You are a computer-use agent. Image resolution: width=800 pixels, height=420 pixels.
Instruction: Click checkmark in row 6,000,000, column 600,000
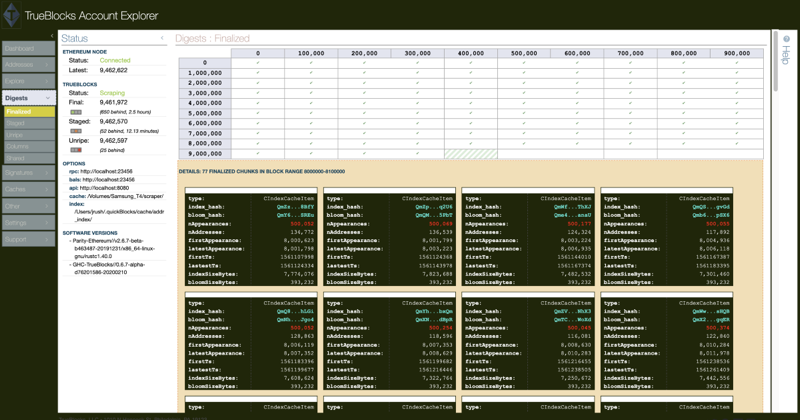pos(577,123)
